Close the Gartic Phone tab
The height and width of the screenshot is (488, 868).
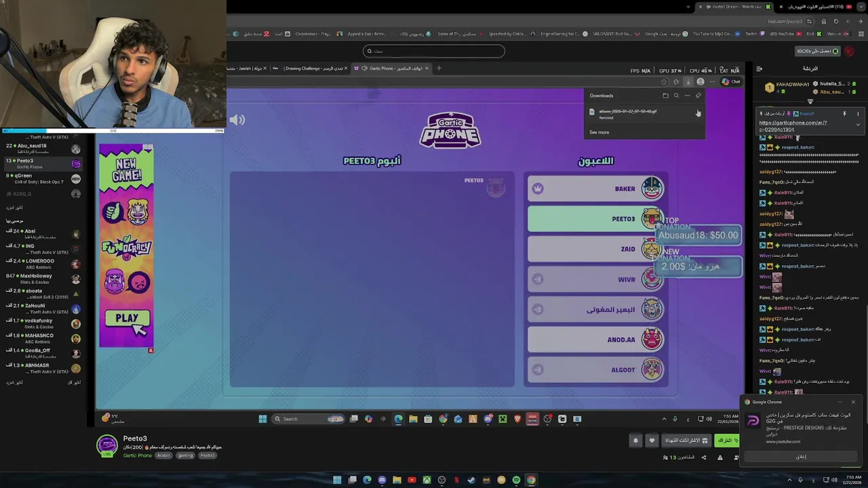pyautogui.click(x=427, y=68)
